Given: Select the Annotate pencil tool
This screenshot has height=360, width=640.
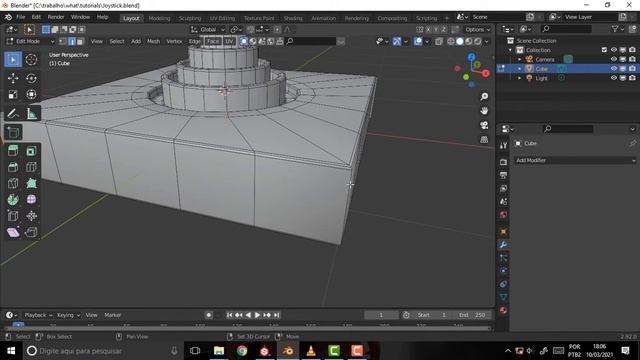Looking at the screenshot, I should coord(13,113).
